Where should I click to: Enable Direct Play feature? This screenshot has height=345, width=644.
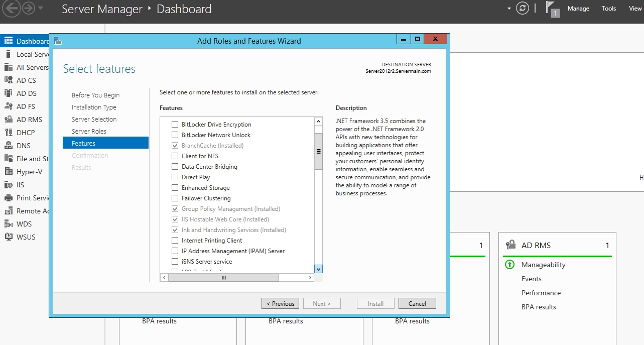pyautogui.click(x=175, y=177)
